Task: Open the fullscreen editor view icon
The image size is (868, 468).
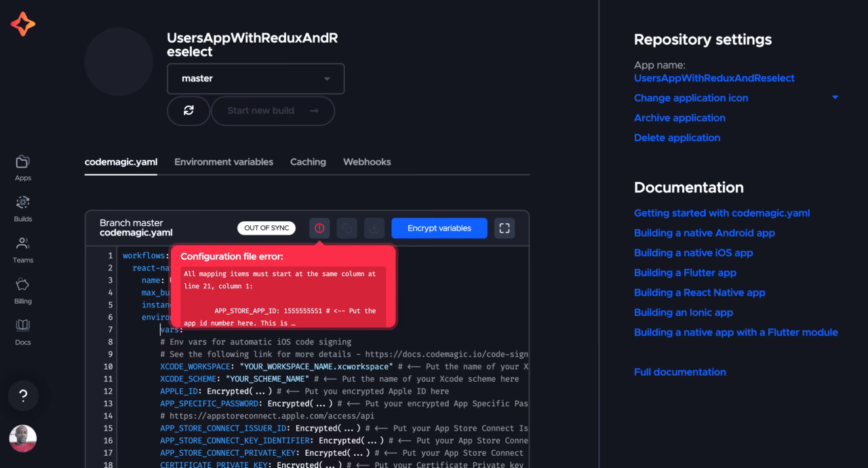Action: [505, 228]
